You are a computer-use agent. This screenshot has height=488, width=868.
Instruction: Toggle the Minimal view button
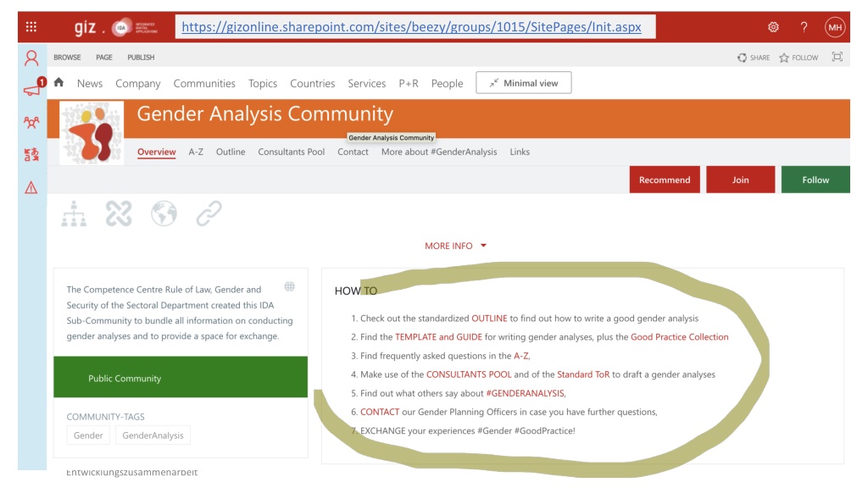[x=524, y=83]
